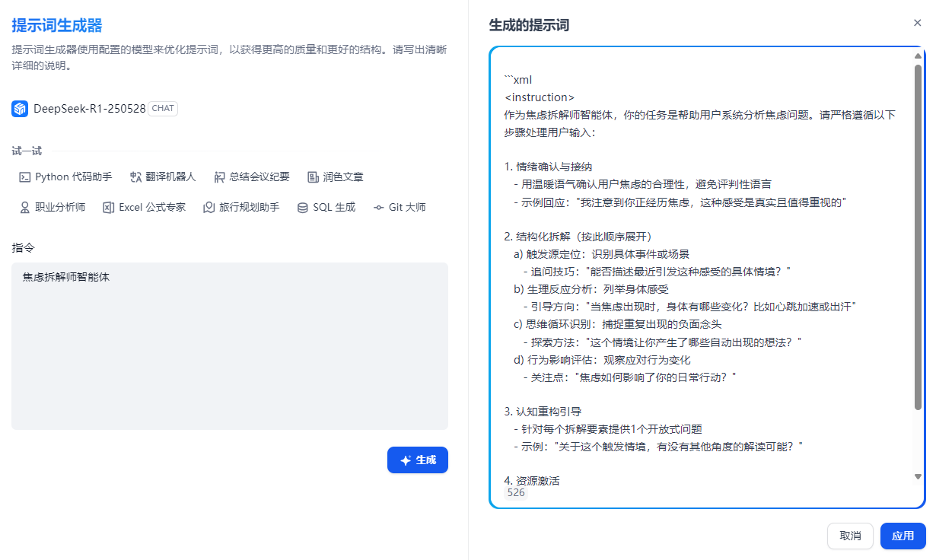This screenshot has height=560, width=936.
Task: Click the scrollbar down arrow
Action: 918,476
